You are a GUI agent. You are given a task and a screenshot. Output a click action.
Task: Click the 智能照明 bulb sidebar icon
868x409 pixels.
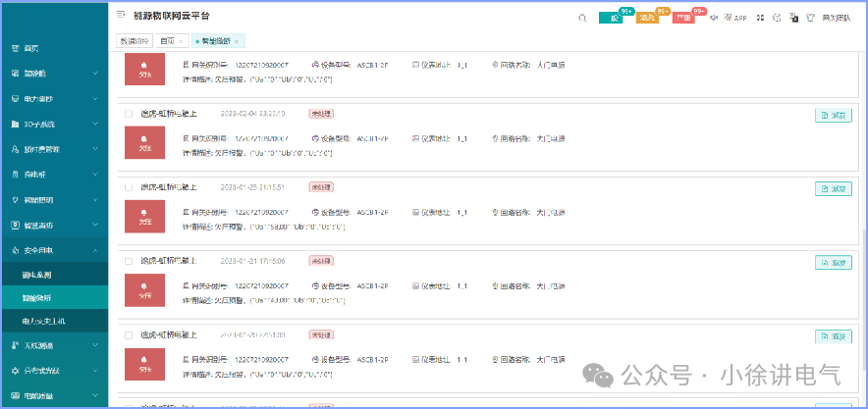[16, 200]
